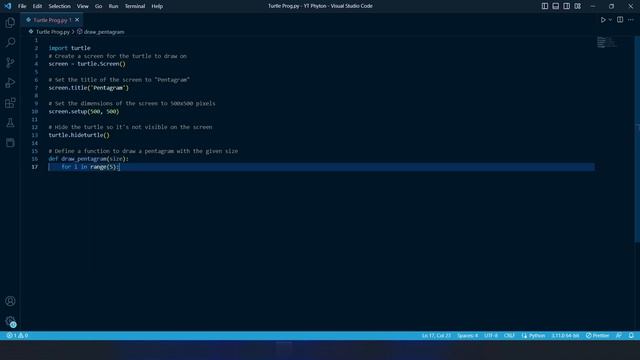Open the Extensions view
The height and width of the screenshot is (360, 640).
[x=10, y=102]
